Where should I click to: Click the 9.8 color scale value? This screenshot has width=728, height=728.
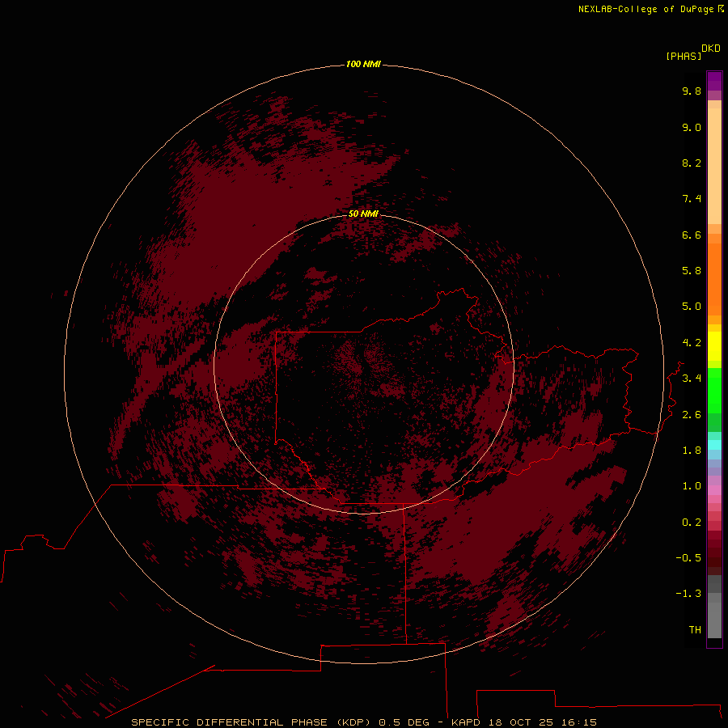692,91
